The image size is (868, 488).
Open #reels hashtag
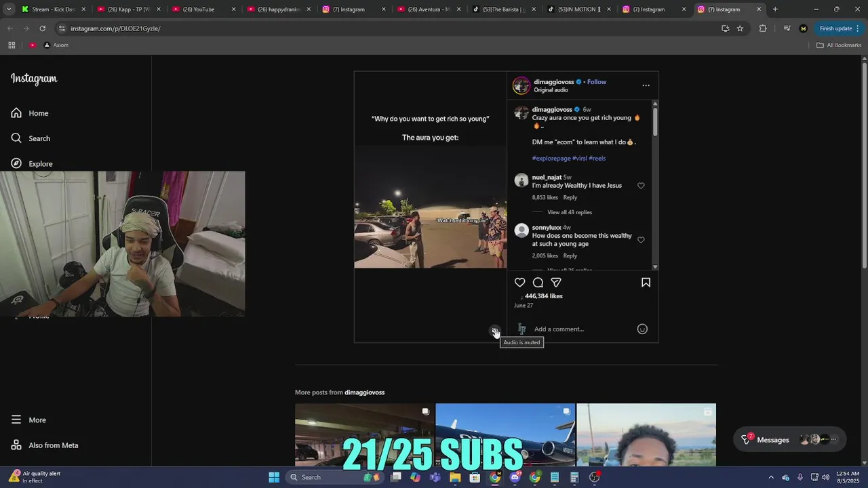tap(597, 159)
